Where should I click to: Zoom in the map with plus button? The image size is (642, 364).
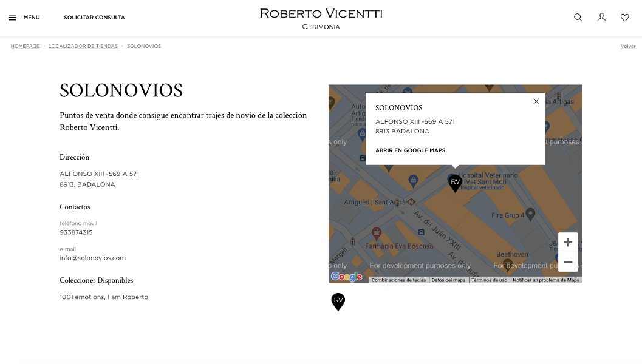568,242
